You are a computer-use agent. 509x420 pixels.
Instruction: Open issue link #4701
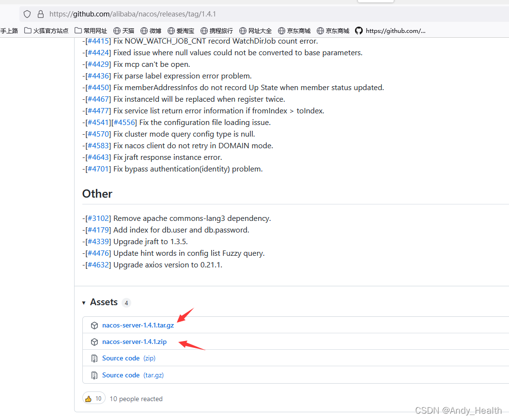coord(98,169)
